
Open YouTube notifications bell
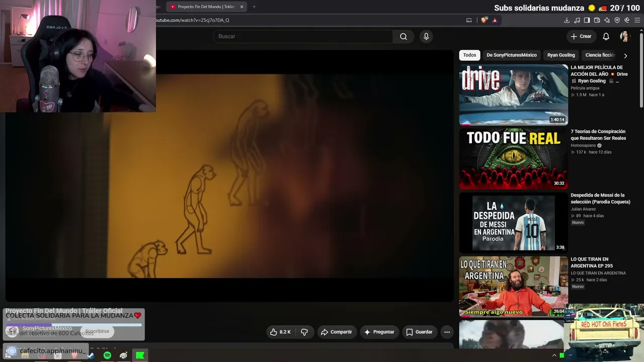coord(606,36)
